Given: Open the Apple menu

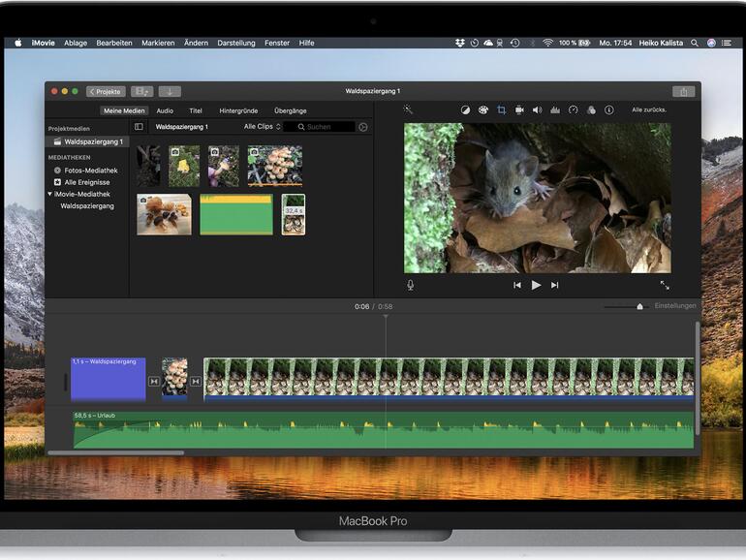Looking at the screenshot, I should pyautogui.click(x=18, y=43).
